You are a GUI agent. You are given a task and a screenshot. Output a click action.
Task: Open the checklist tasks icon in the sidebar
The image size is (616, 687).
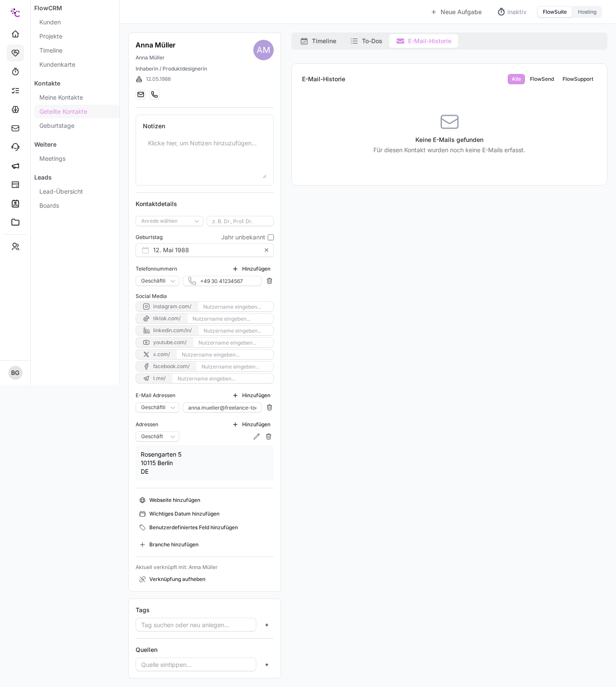tap(15, 91)
